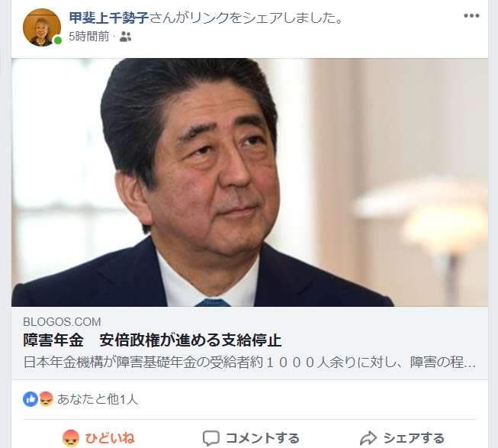
Task: Click the green online status dot
Action: click(x=57, y=40)
